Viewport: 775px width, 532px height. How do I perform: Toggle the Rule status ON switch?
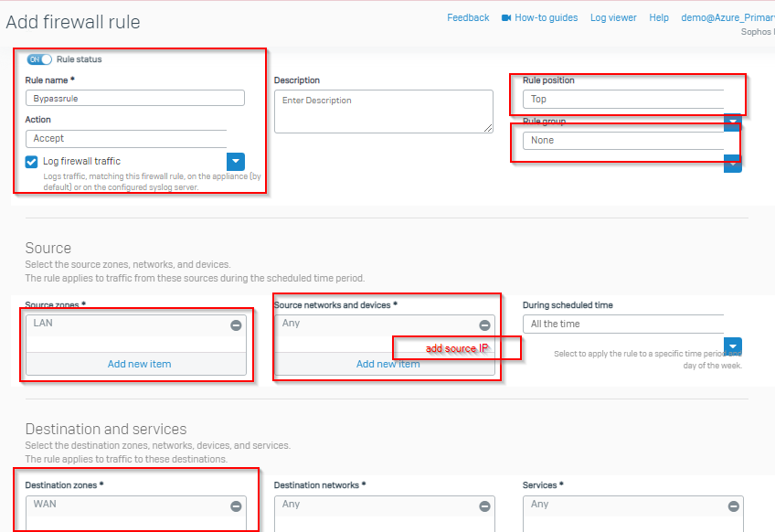click(x=39, y=59)
